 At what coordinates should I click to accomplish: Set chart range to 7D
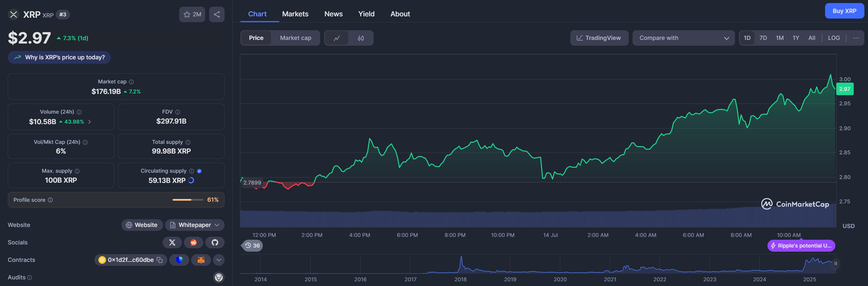click(763, 38)
